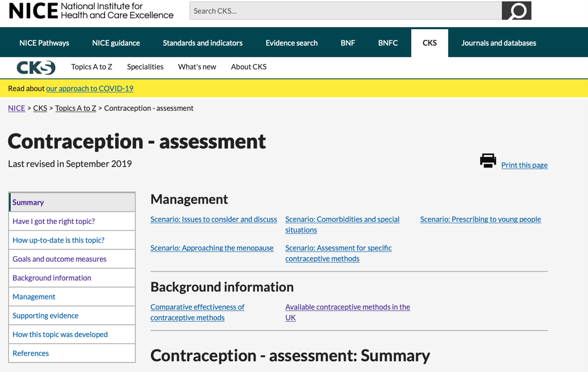Screen dimensions: 588x372
Task: Open the What's new page
Action: (x=197, y=67)
